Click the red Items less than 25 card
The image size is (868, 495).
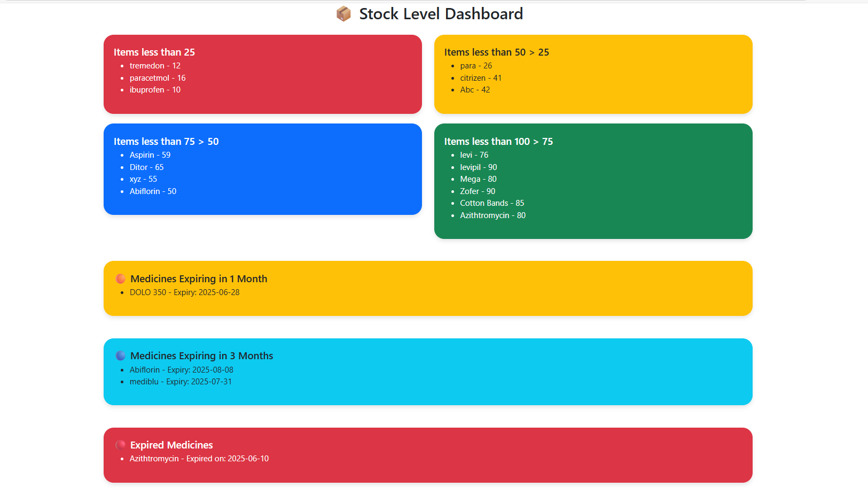[x=262, y=74]
